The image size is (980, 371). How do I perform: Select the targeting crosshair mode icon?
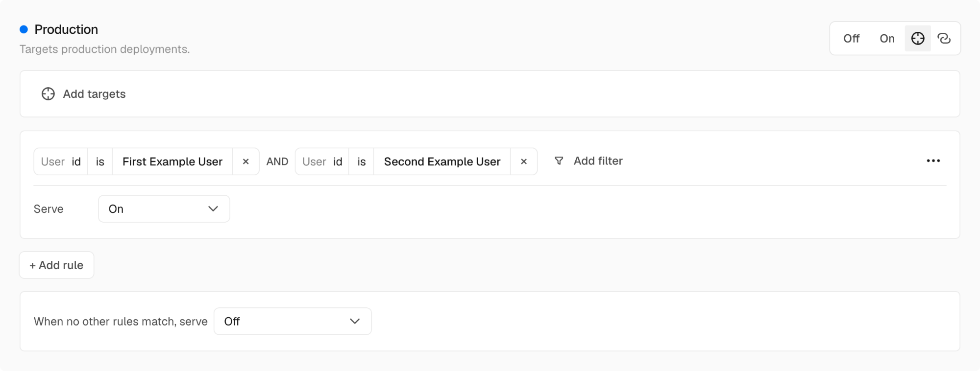coord(917,38)
